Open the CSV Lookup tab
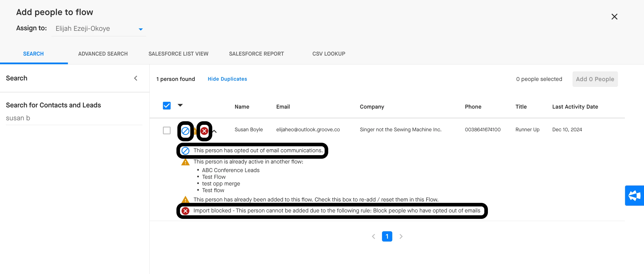 pyautogui.click(x=328, y=54)
